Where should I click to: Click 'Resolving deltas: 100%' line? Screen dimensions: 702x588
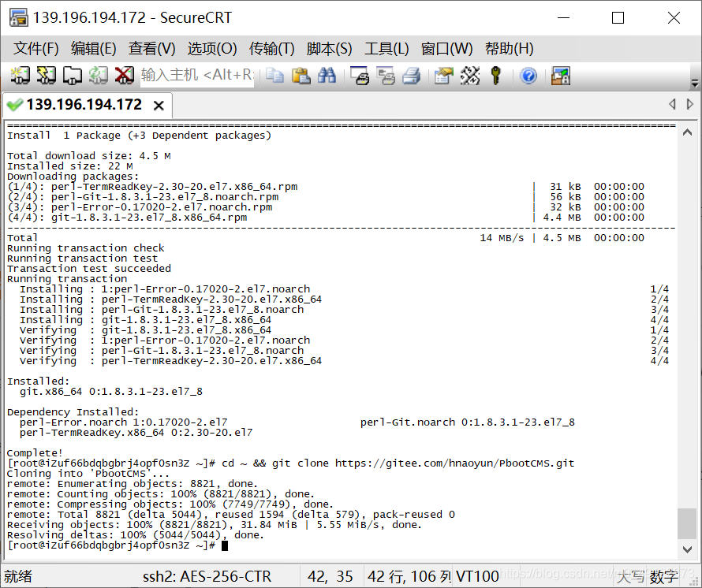(136, 535)
